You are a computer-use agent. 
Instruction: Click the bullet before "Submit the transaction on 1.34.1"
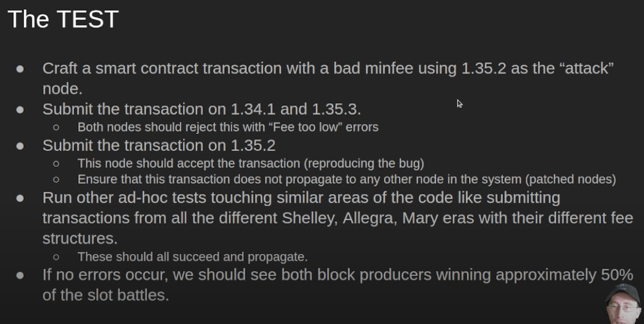pyautogui.click(x=20, y=110)
